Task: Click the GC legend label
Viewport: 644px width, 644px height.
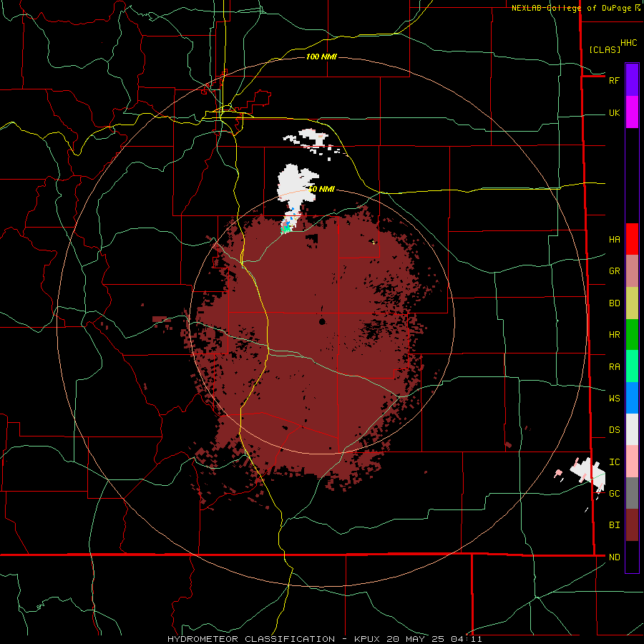Action: [614, 494]
